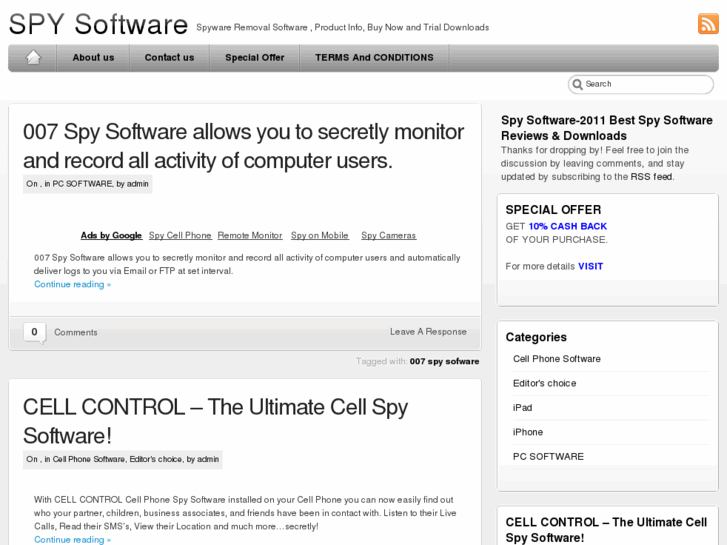Viewport: 727px width, 545px height.
Task: Open the About us menu item
Action: click(x=93, y=58)
